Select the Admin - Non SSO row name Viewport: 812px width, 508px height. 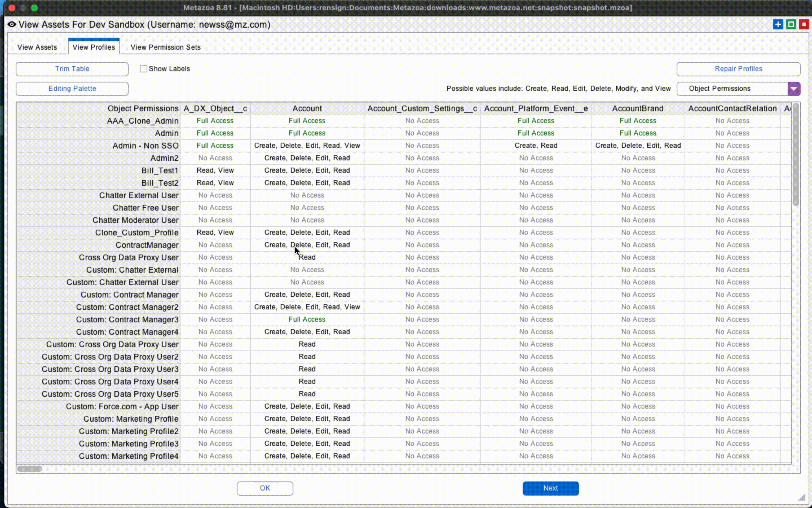145,146
